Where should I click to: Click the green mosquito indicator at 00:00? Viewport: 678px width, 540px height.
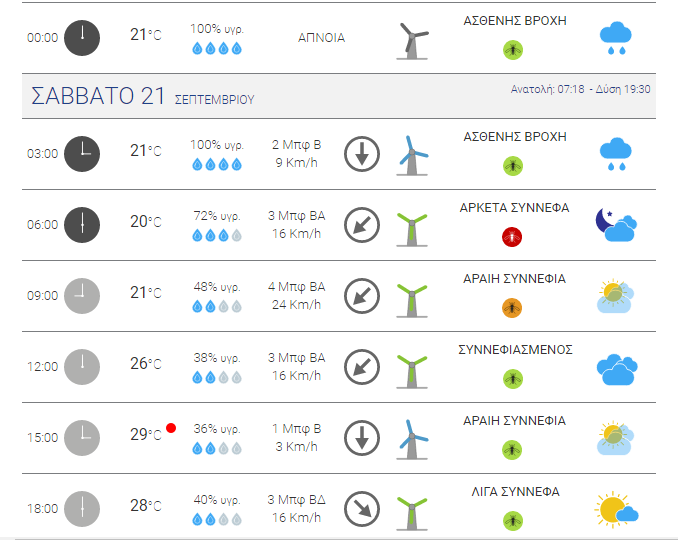click(513, 50)
